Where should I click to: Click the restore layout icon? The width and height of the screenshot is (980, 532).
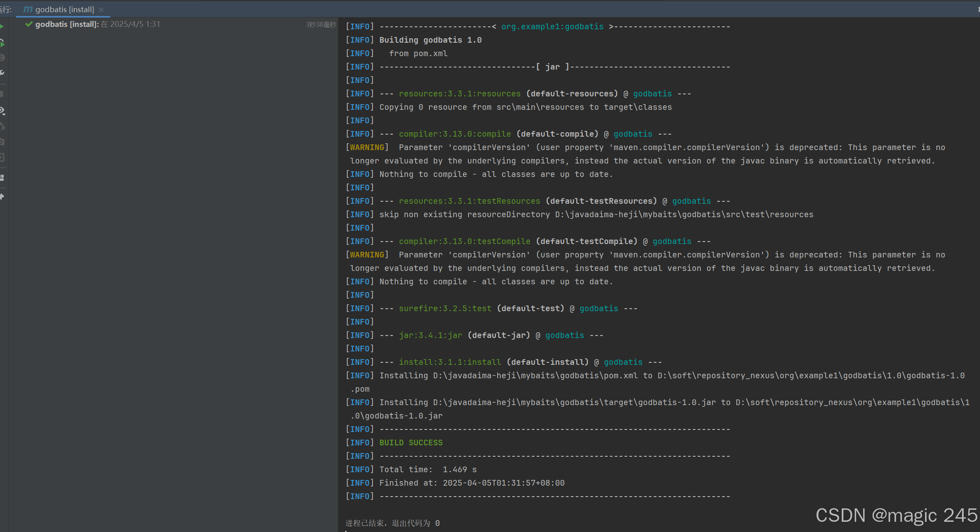tap(2, 178)
